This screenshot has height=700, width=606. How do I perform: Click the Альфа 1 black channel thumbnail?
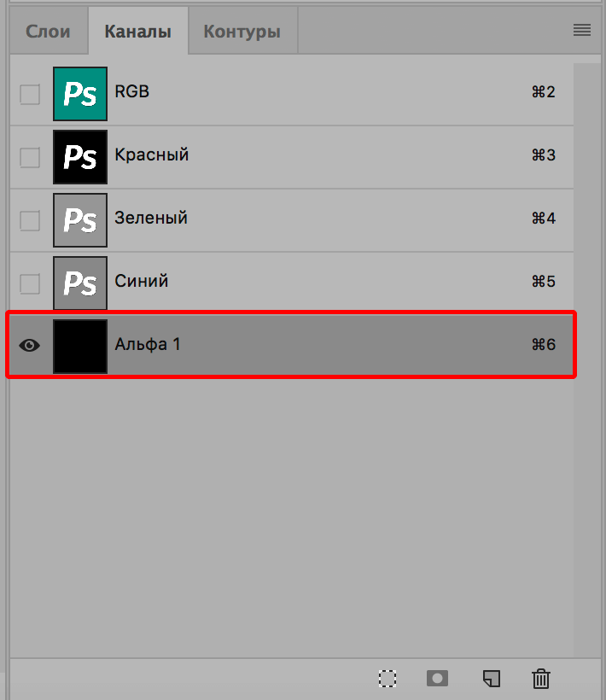[80, 345]
